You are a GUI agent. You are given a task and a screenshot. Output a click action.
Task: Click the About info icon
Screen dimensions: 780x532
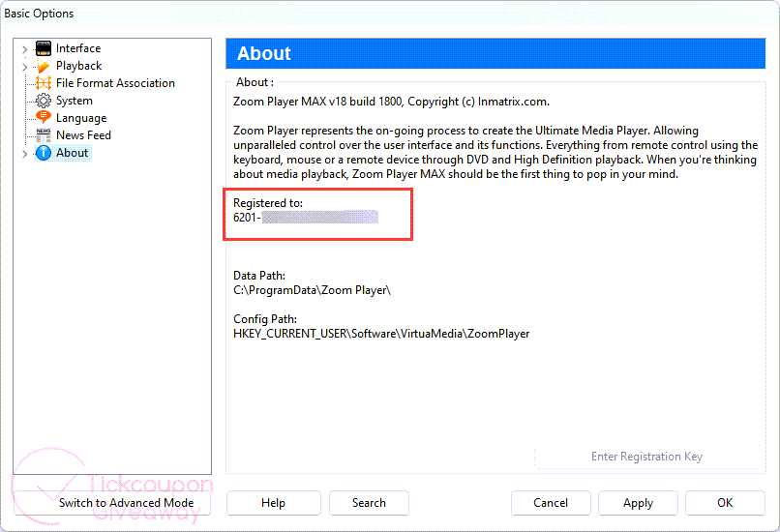[44, 153]
